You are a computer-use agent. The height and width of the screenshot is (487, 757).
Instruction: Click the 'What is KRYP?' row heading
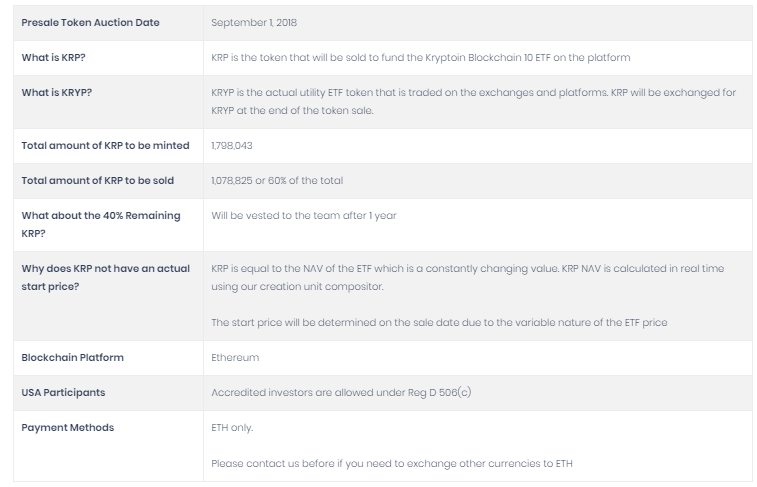(x=56, y=93)
